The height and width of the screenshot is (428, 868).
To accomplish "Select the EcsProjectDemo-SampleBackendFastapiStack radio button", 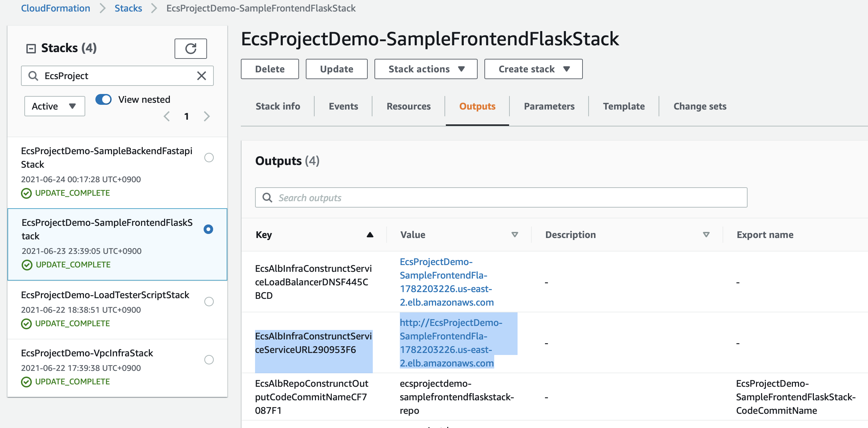I will [x=209, y=158].
